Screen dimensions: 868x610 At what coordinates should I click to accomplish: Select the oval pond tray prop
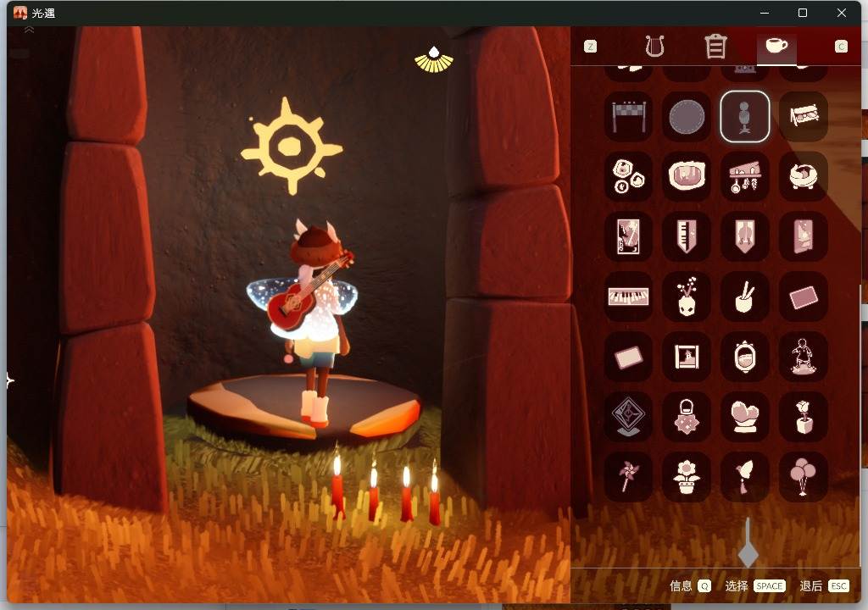tap(687, 176)
